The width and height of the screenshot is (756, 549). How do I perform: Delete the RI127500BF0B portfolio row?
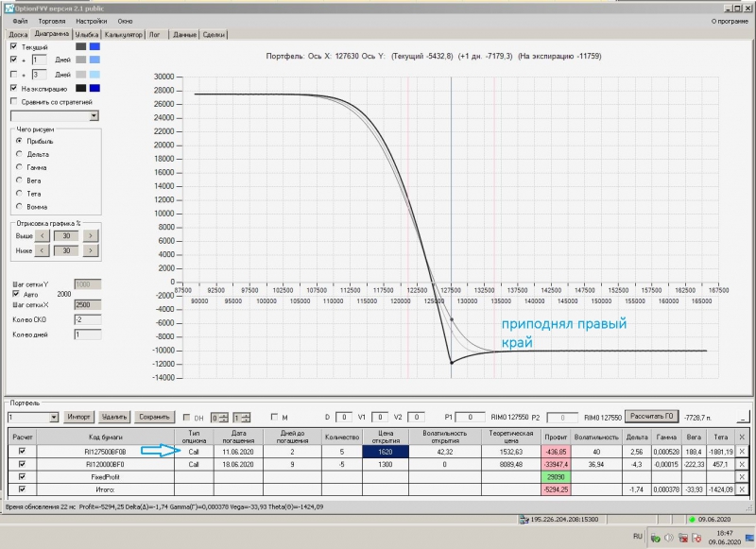(742, 452)
